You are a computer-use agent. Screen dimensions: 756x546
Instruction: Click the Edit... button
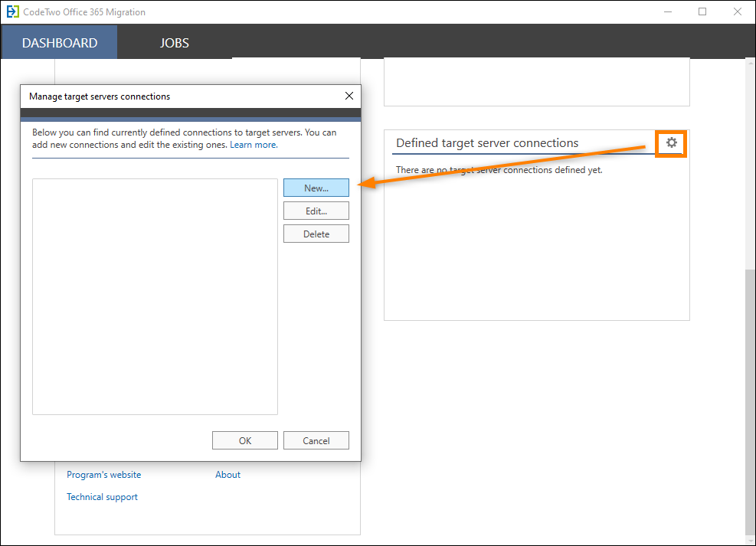(x=316, y=211)
